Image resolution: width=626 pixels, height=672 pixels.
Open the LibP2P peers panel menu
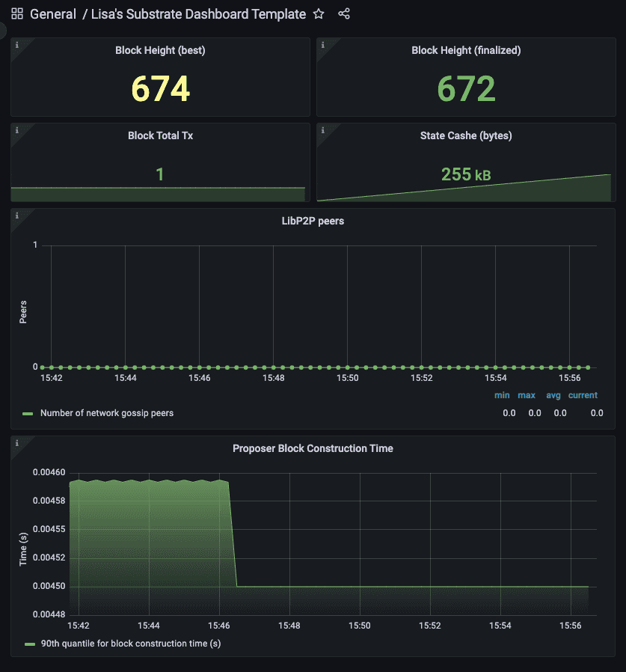(x=313, y=221)
